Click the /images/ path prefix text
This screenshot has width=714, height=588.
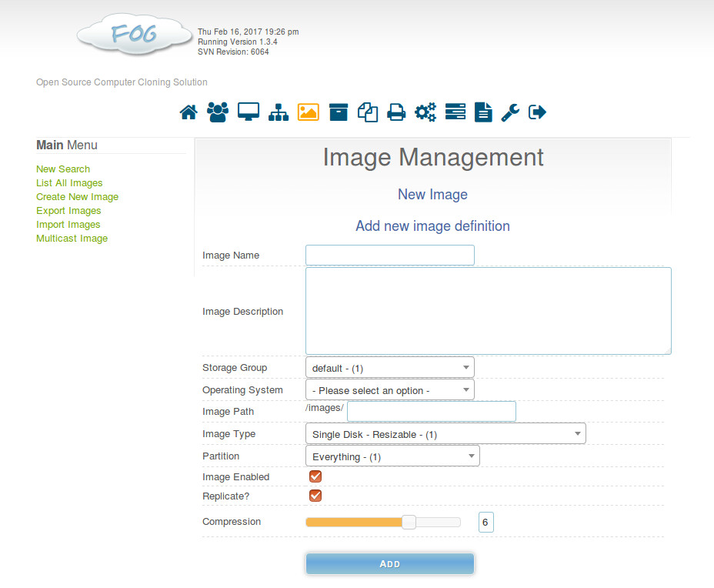pyautogui.click(x=324, y=408)
